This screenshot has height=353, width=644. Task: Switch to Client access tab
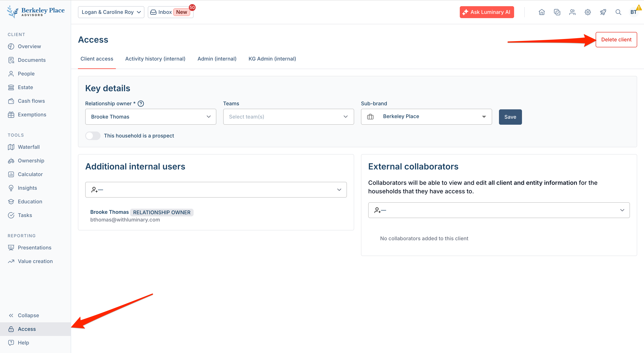click(x=97, y=59)
